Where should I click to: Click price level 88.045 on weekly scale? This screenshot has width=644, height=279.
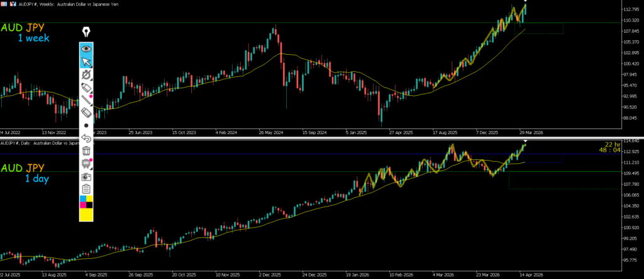(631, 118)
